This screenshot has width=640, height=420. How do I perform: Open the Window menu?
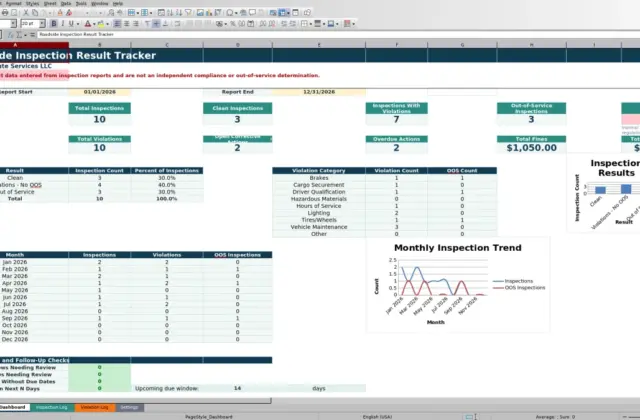tap(100, 4)
